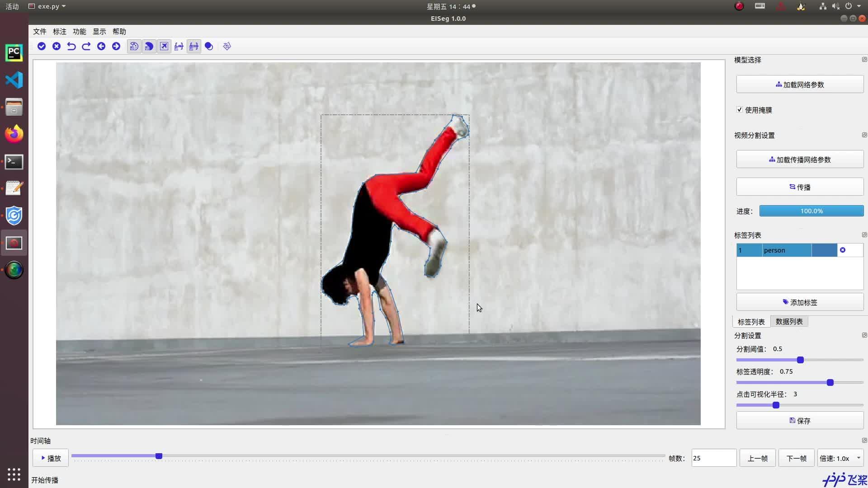
Task: Click the overlapping circles toolbar icon
Action: (209, 46)
